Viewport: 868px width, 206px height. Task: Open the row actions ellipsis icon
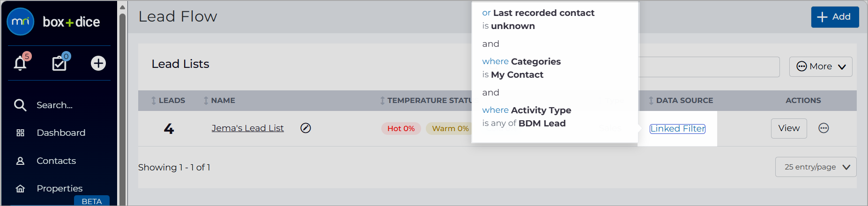click(x=823, y=128)
